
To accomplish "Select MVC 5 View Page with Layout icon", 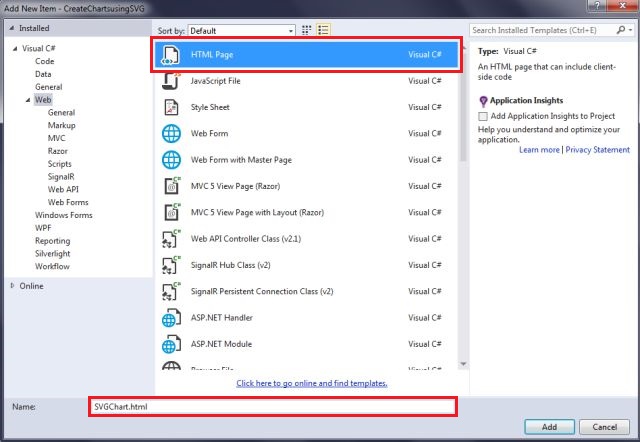I will (x=172, y=212).
